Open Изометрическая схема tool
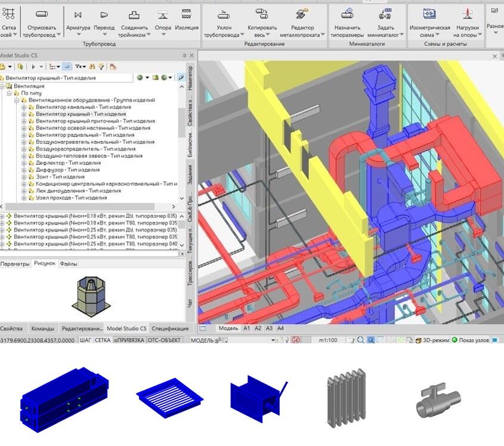Viewport: 504px width, 446px height. pos(429,21)
